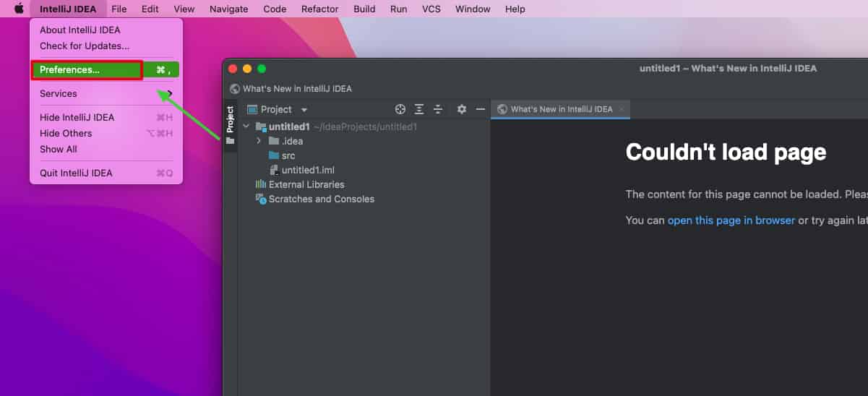Collapse the untitled1 project root node

click(246, 126)
